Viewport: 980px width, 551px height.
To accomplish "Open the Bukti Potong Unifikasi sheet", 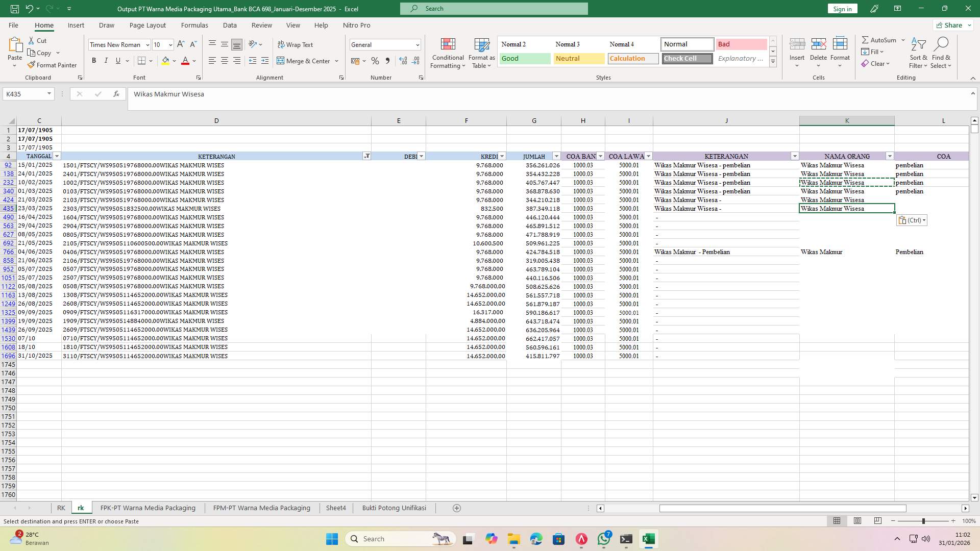I will 394,508.
